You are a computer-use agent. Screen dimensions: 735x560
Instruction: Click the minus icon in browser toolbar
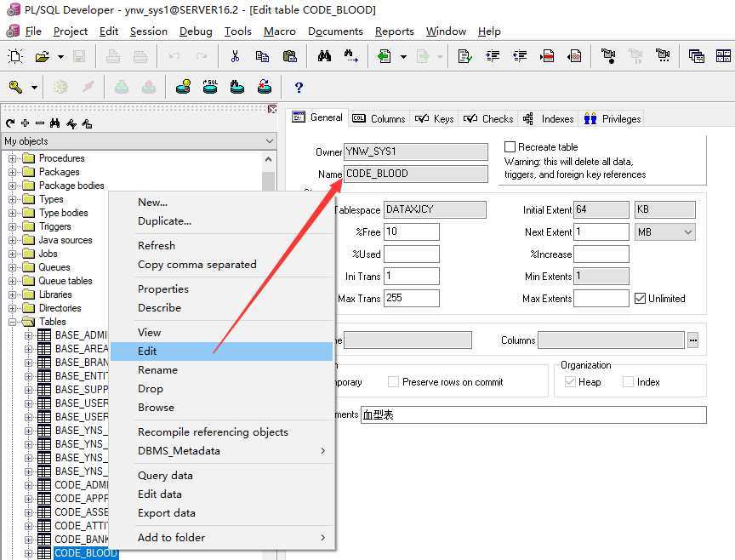pos(40,123)
